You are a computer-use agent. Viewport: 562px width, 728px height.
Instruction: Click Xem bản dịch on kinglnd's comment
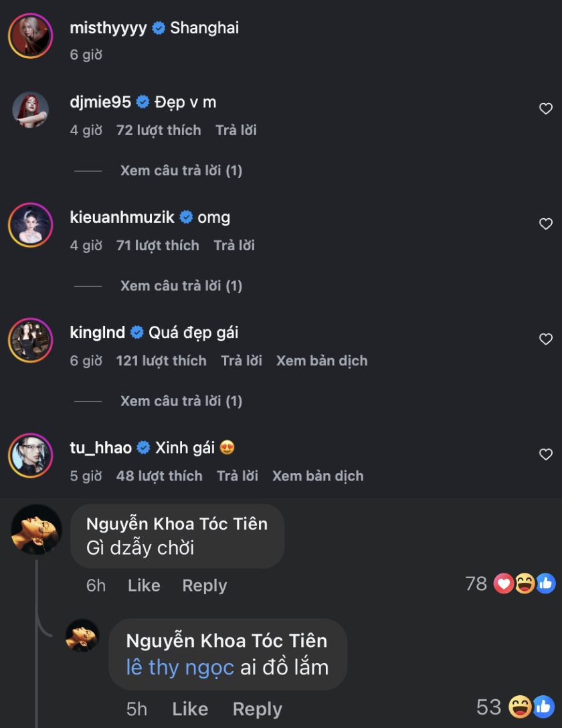322,360
